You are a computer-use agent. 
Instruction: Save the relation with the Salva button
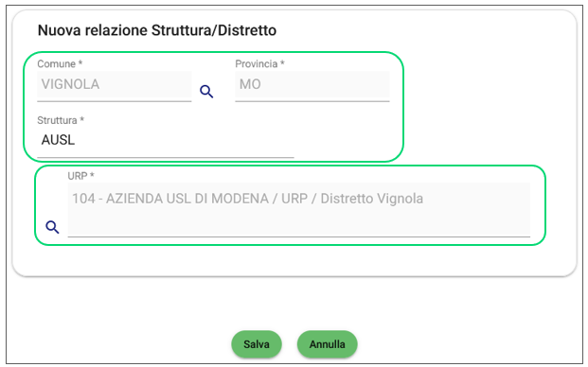click(x=257, y=344)
